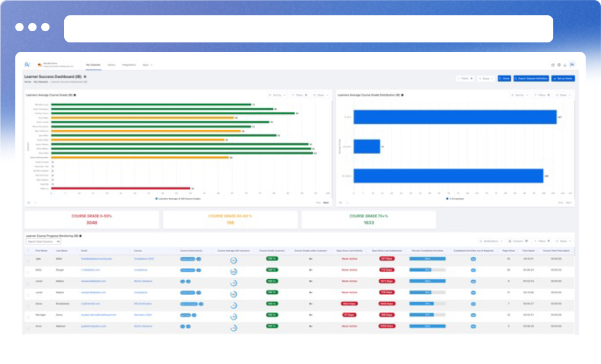Viewport: 601px width, 364px height.
Task: Expand the Apps dropdown in the top navigation
Action: 147,65
